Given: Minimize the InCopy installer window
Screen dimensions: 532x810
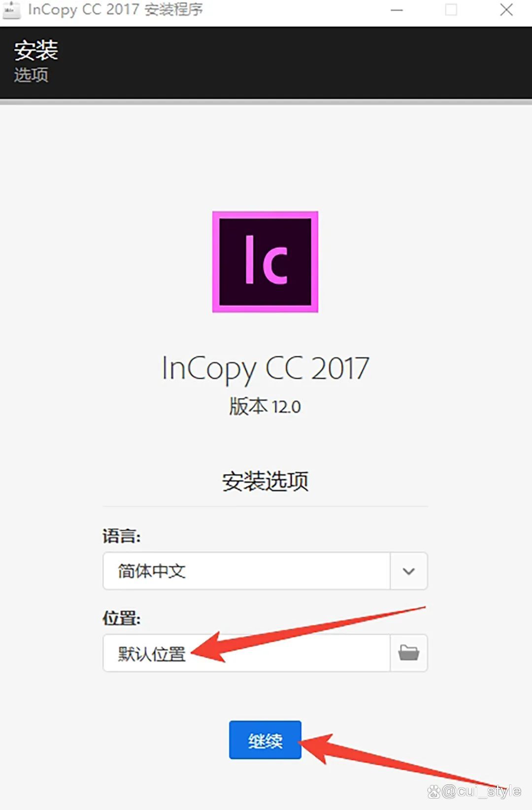Looking at the screenshot, I should tap(397, 10).
